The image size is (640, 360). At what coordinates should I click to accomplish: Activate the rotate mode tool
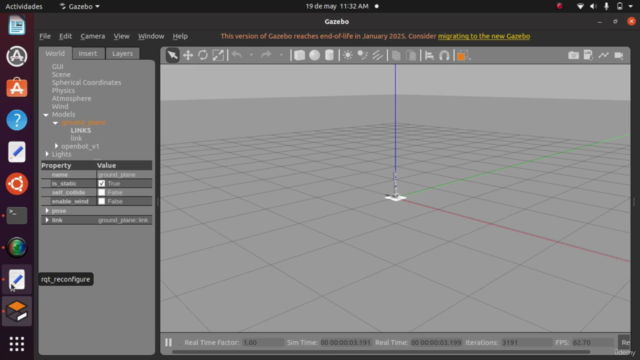pyautogui.click(x=203, y=55)
